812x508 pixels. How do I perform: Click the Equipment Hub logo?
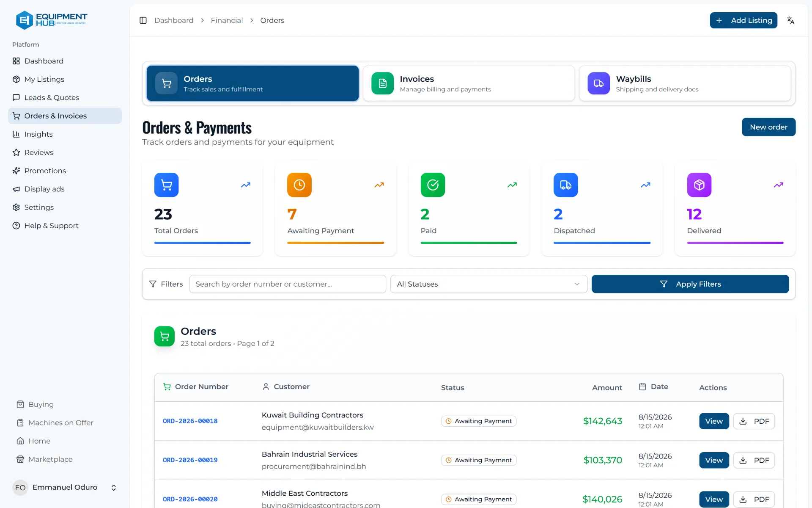point(51,20)
